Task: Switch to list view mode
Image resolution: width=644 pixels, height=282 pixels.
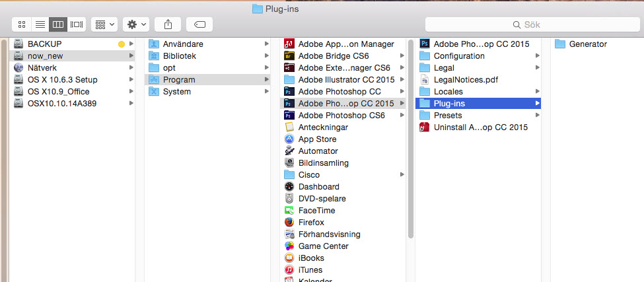Action: 40,24
